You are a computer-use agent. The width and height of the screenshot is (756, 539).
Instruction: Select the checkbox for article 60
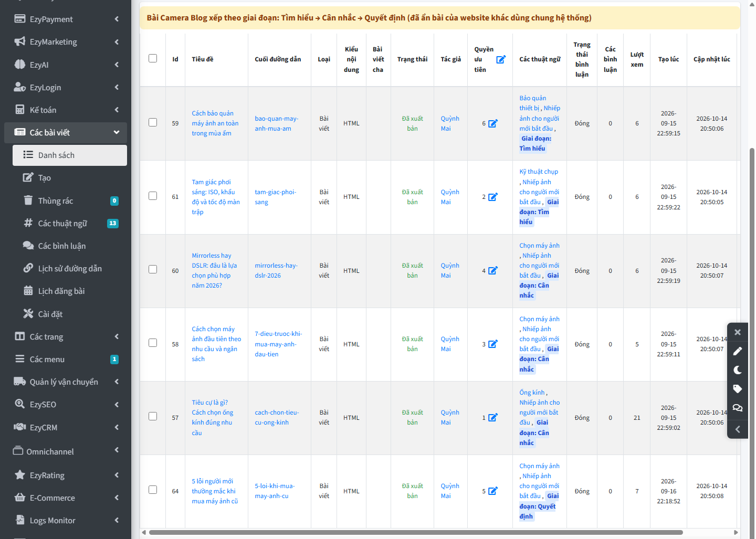click(x=153, y=269)
